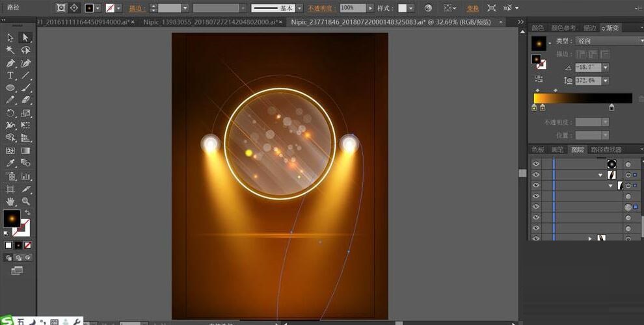Image resolution: width=644 pixels, height=325 pixels.
Task: Open gradient type dropdown showing 径向
Action: click(610, 40)
